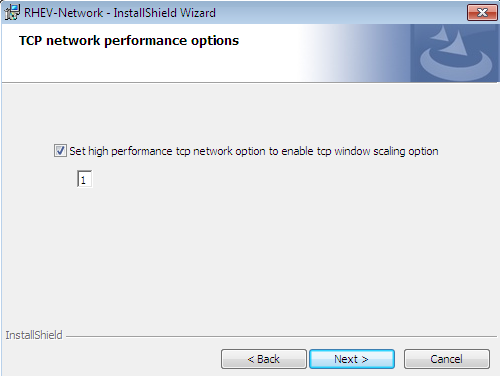Go back with the '< Back' button
This screenshot has width=500, height=376.
tap(264, 359)
